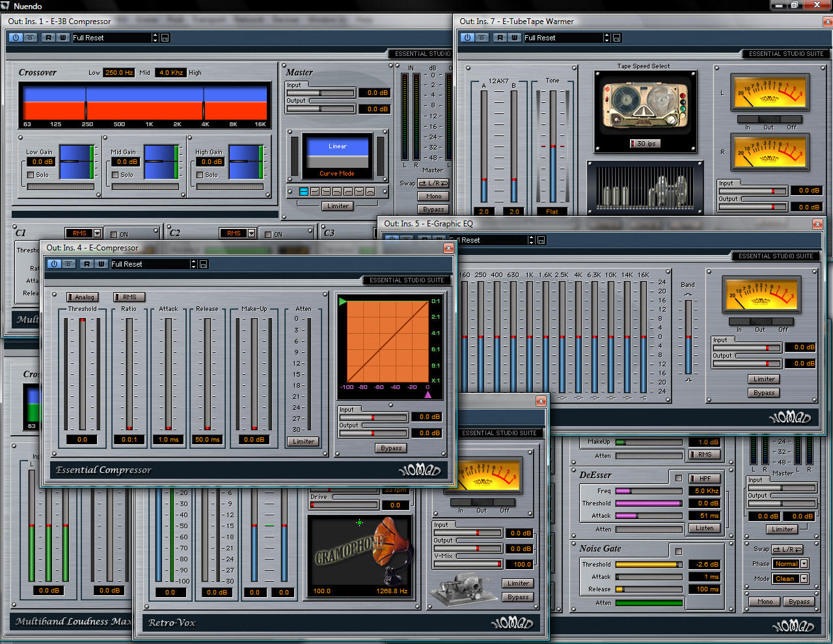Click Bypass button in E-Compressor
This screenshot has height=644, width=833.
pyautogui.click(x=391, y=448)
